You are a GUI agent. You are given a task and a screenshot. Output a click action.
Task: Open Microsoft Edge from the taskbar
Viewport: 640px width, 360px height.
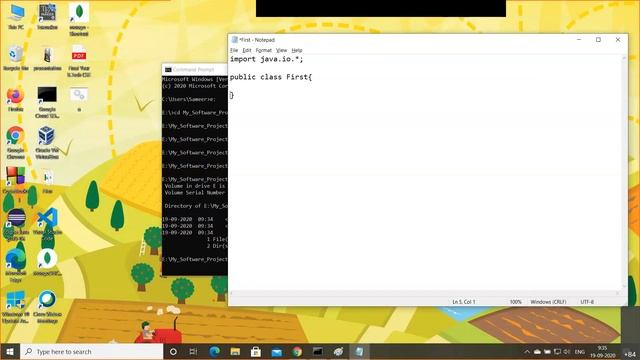click(214, 351)
